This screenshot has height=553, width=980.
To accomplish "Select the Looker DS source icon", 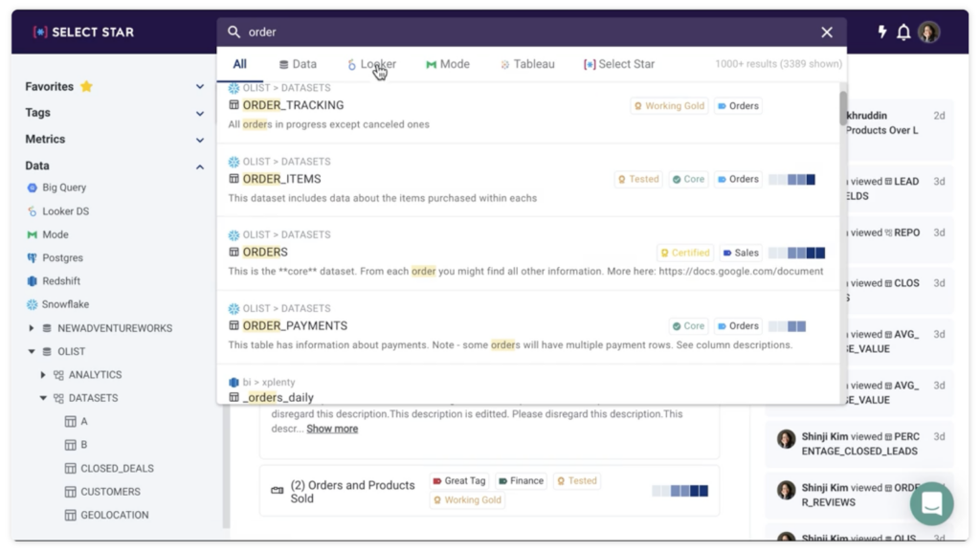I will click(x=32, y=211).
